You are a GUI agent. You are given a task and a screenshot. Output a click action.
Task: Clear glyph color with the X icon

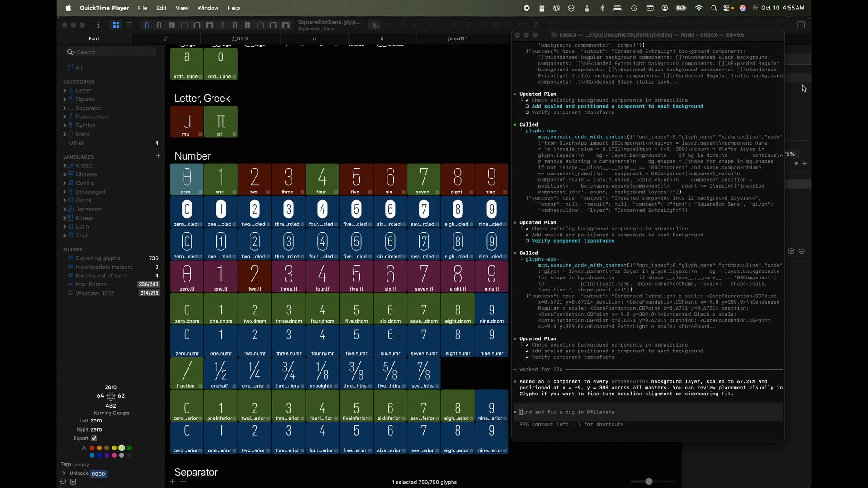click(84, 448)
